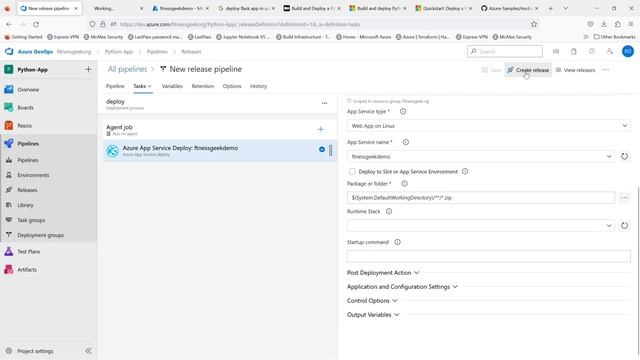The image size is (640, 360).
Task: Show info for Startup command
Action: pyautogui.click(x=398, y=242)
